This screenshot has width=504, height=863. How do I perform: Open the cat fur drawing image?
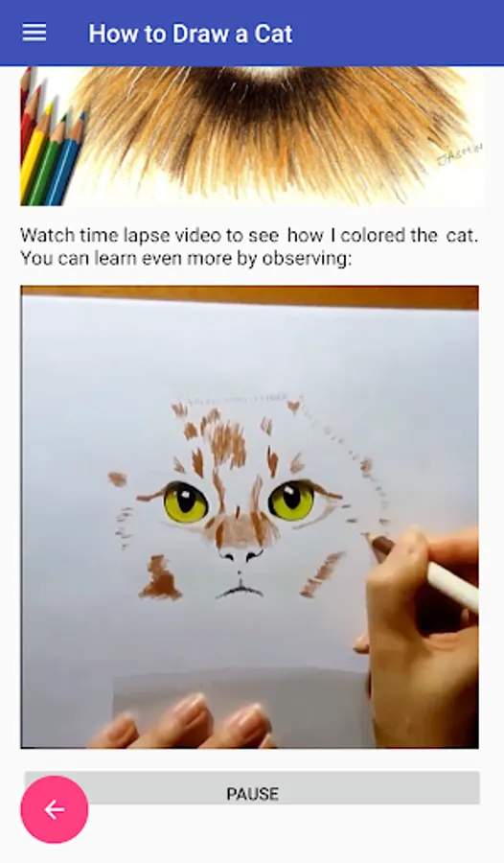253,136
